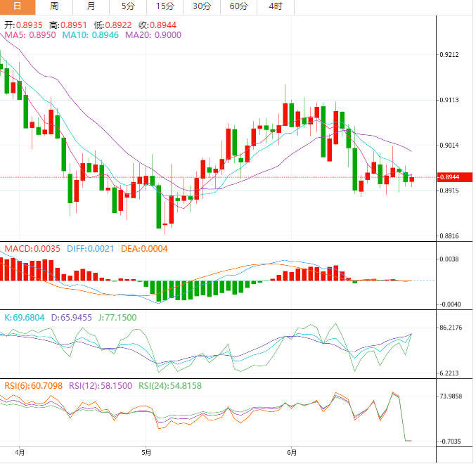
Task: Select the 日 daily timeframe tab
Action: pos(18,6)
